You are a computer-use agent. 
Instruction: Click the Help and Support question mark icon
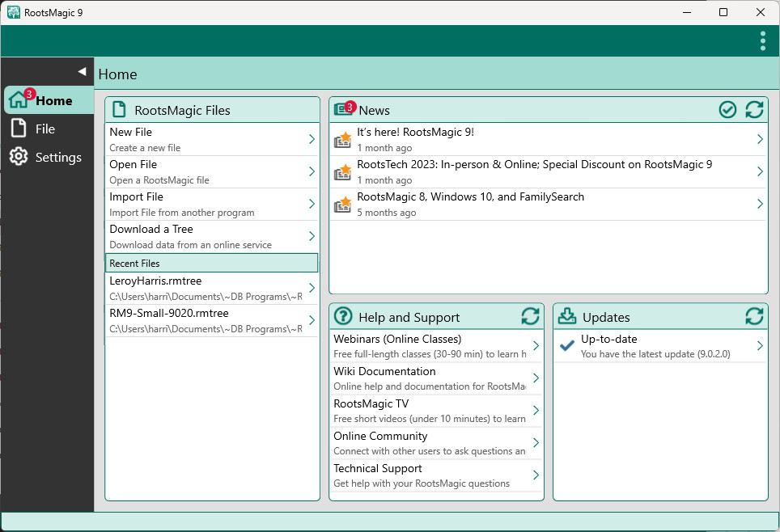tap(343, 317)
